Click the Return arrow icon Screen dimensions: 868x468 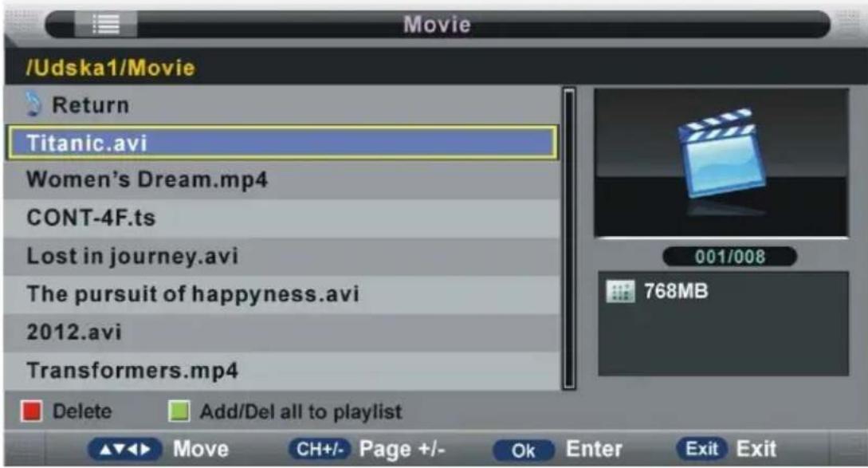click(33, 104)
